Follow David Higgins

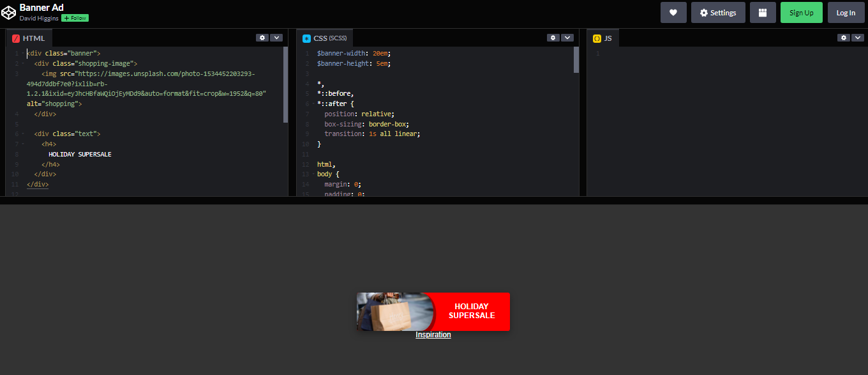click(x=74, y=18)
